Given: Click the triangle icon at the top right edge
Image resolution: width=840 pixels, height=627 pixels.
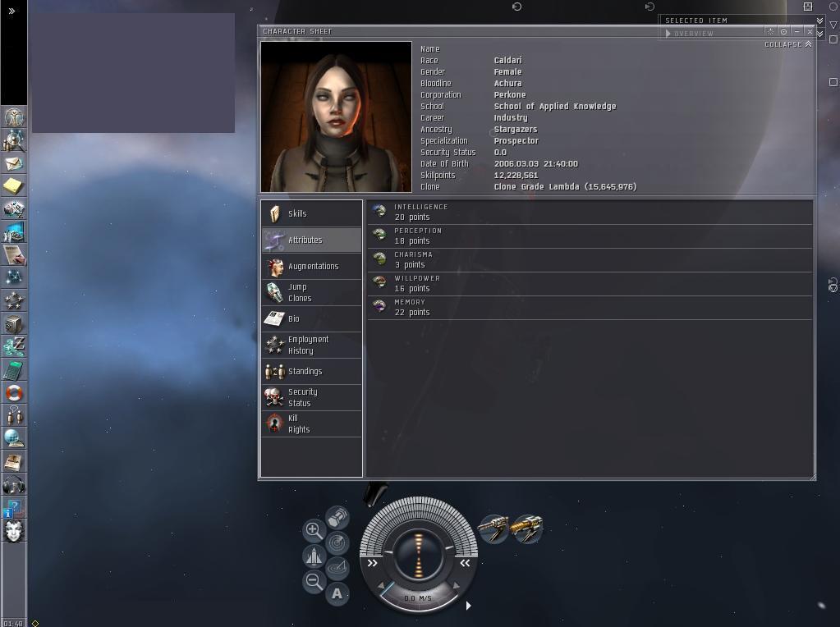Looking at the screenshot, I should (833, 25).
